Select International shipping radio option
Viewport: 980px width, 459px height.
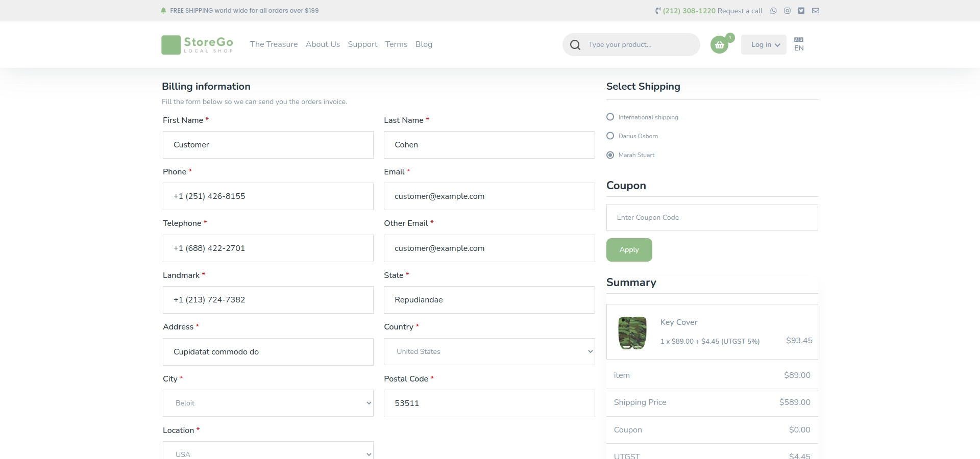[x=610, y=117]
